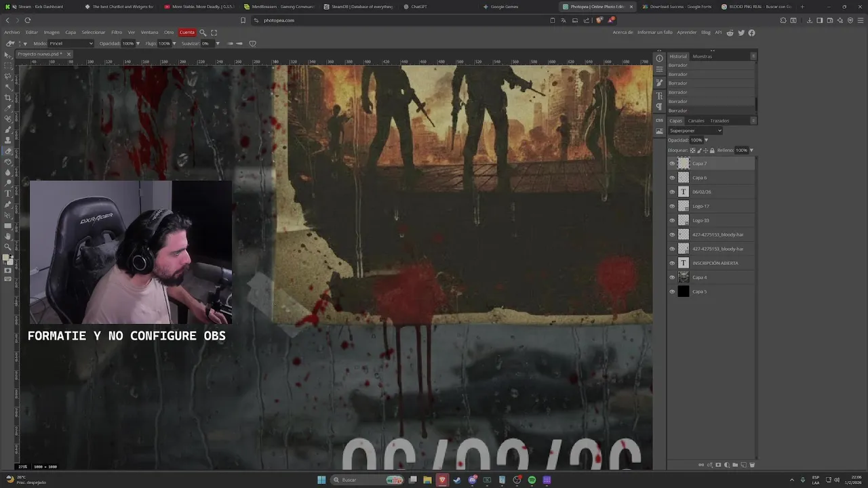
Task: Close the Proyecto nuevo.psd tab
Action: [68, 54]
